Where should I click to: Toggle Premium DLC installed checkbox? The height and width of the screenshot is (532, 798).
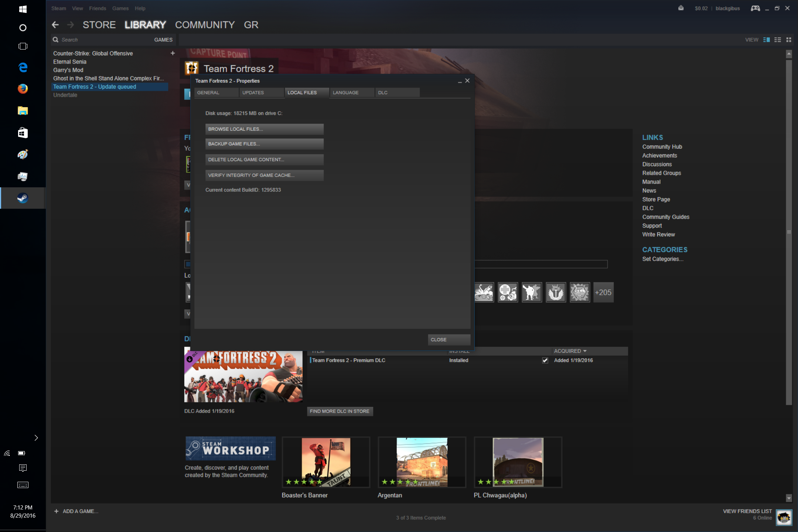(x=545, y=360)
